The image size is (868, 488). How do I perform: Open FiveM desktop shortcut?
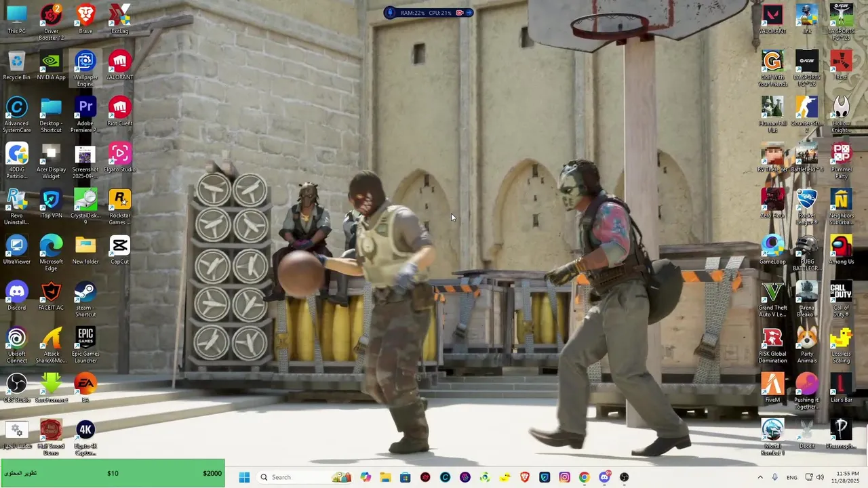(772, 388)
